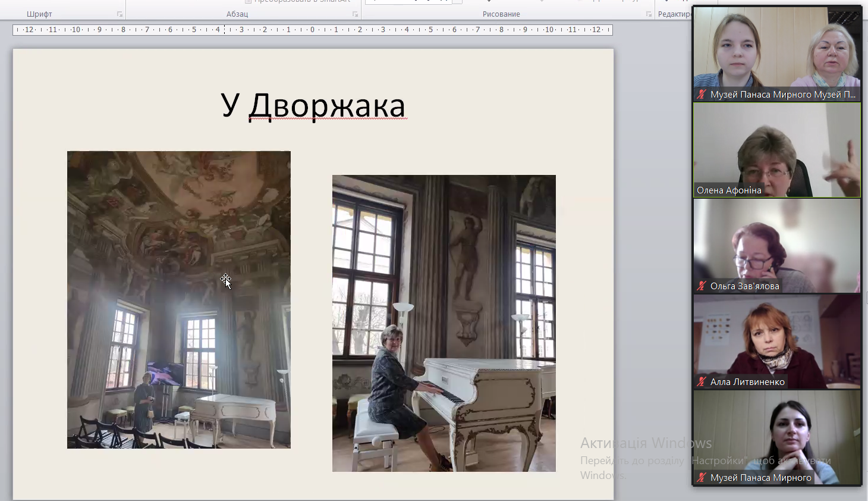Select the left photo of the frescoed hall
The width and height of the screenshot is (868, 501).
pyautogui.click(x=178, y=299)
